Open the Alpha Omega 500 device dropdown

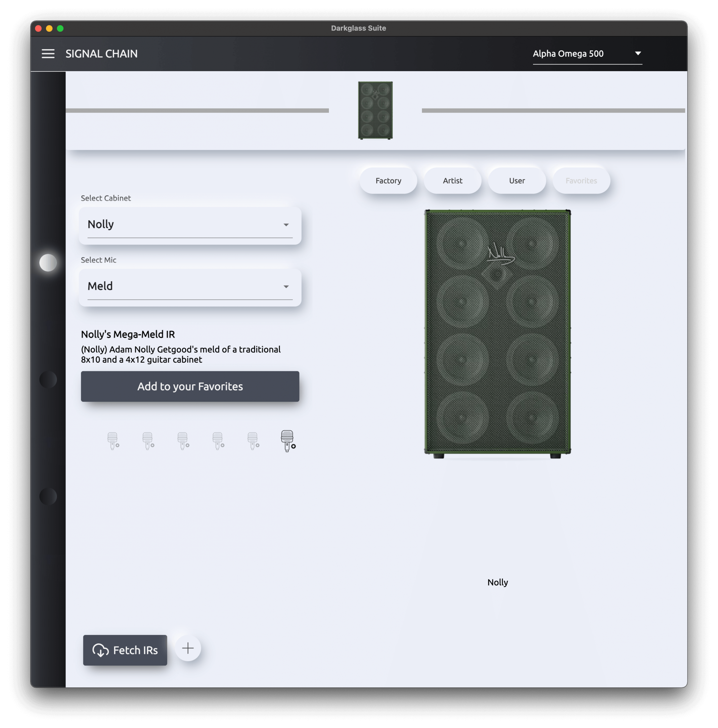coord(587,54)
